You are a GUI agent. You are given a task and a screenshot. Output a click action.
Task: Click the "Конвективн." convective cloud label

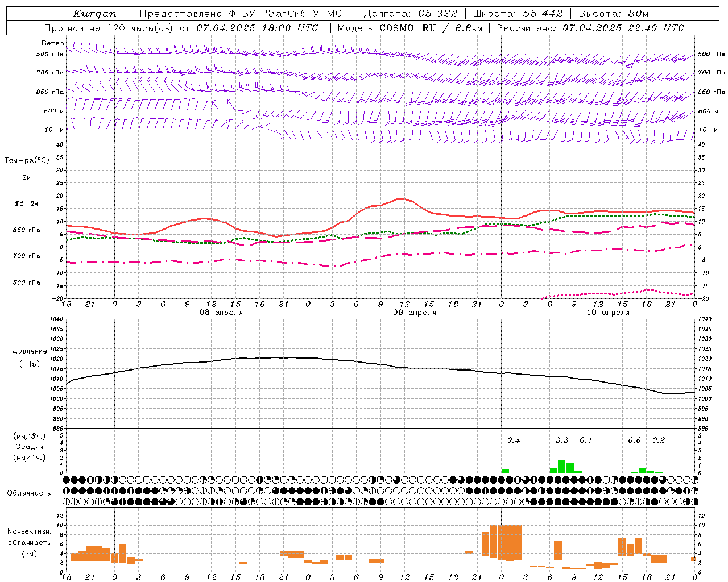[30, 531]
